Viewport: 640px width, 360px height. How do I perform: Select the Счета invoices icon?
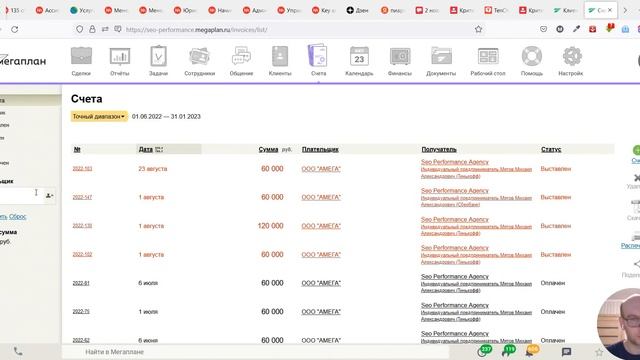(x=318, y=56)
